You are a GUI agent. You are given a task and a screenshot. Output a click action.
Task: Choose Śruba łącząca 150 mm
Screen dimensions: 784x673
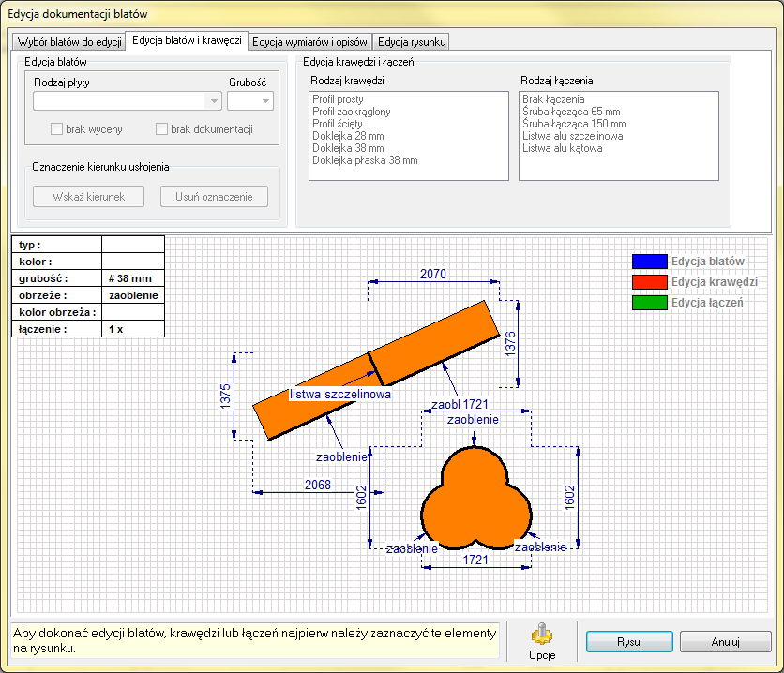tap(574, 124)
